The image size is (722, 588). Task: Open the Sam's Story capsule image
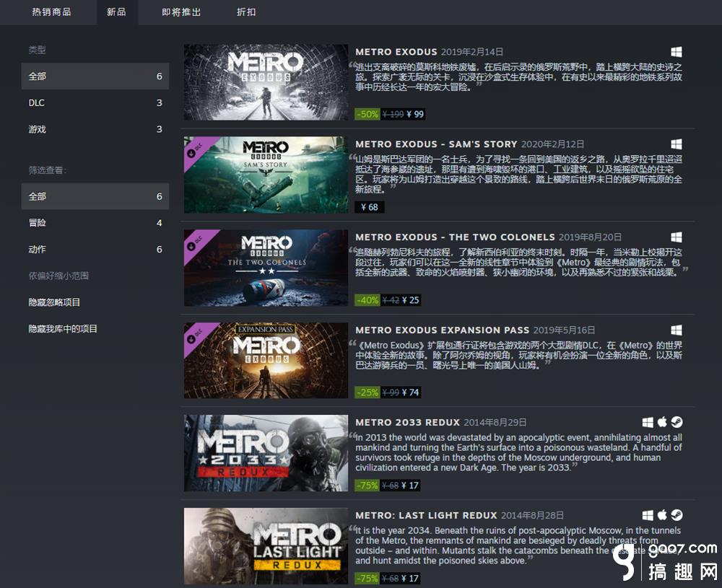click(266, 175)
